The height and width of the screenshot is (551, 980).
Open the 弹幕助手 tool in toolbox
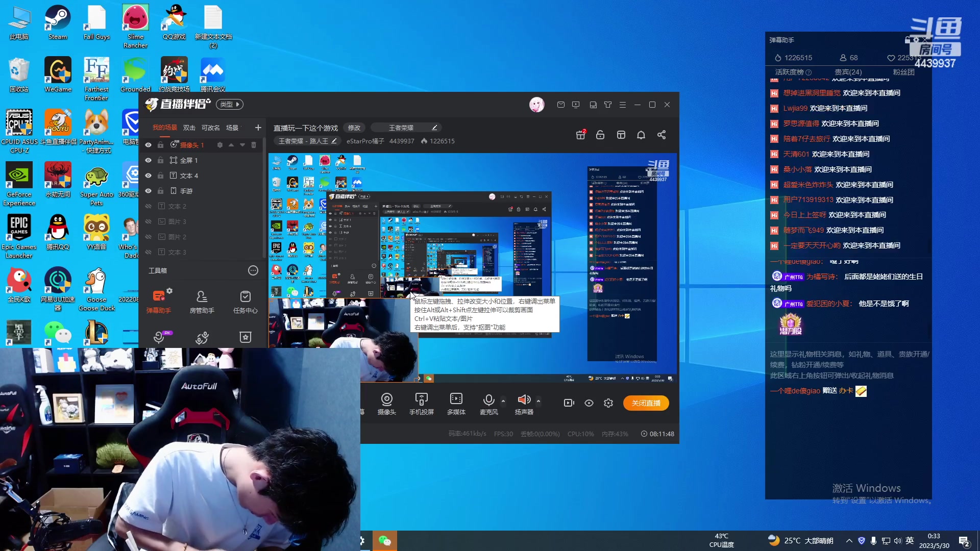[x=159, y=301]
